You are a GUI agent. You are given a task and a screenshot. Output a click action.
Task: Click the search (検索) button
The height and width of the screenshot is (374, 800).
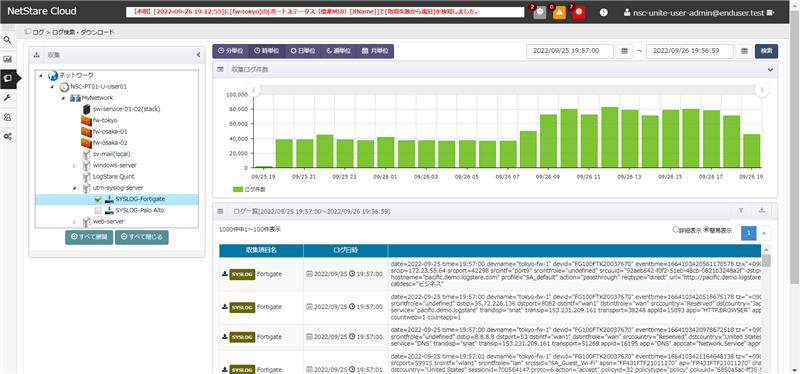pos(766,51)
